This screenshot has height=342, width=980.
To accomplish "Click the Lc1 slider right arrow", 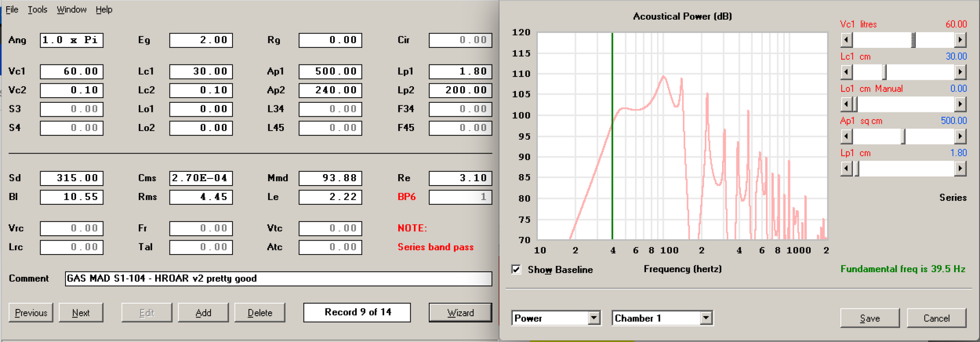I will (x=960, y=72).
